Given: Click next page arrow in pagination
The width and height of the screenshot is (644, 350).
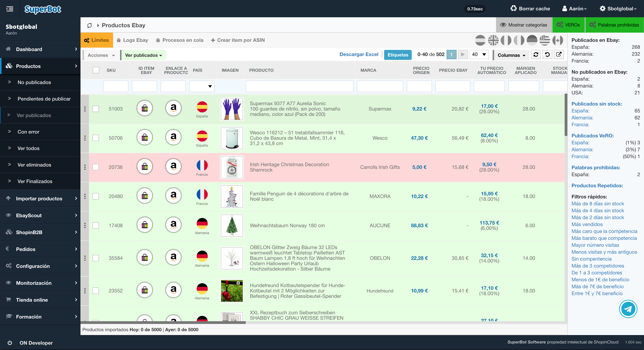Looking at the screenshot, I should tap(463, 54).
